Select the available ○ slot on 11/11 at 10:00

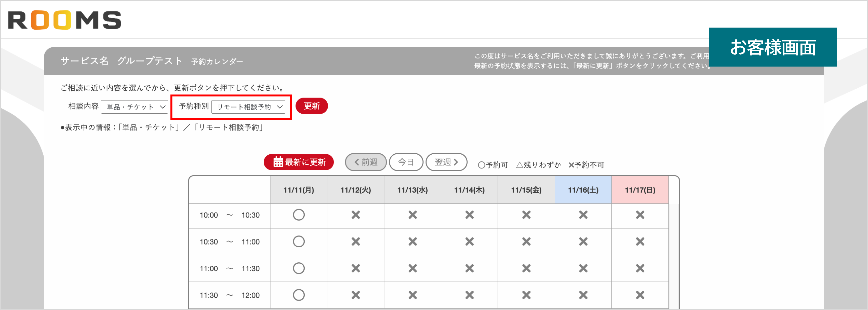point(299,215)
